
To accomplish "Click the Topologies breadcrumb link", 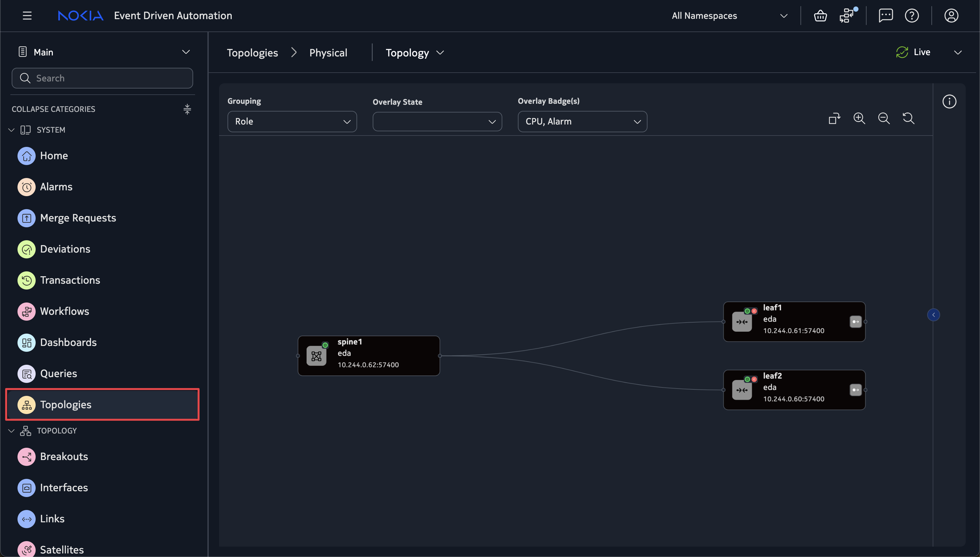I will click(252, 53).
